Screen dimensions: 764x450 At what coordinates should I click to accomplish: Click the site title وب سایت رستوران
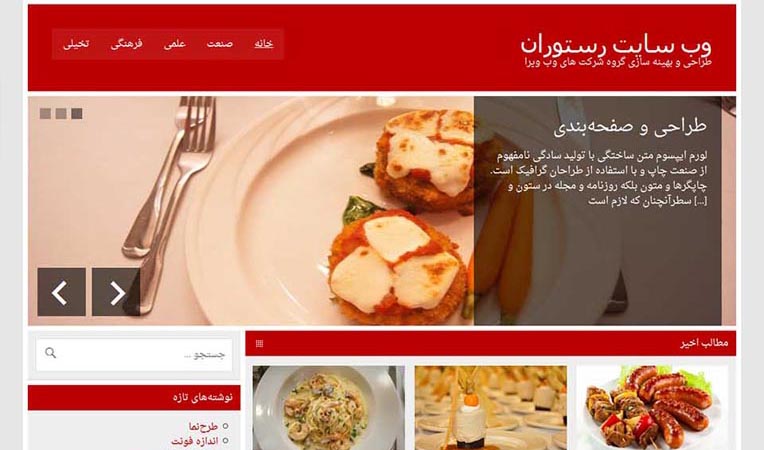[x=615, y=46]
